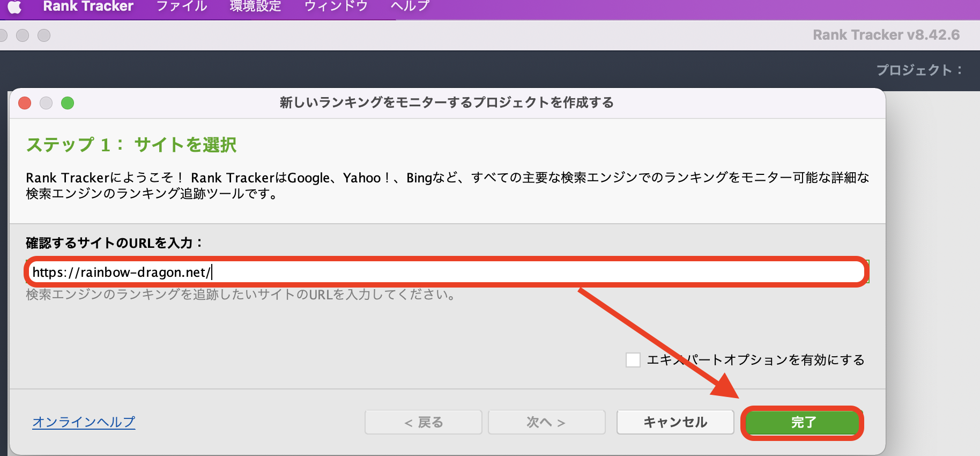Open the 環境設定 menu
980x456 pixels.
[255, 6]
